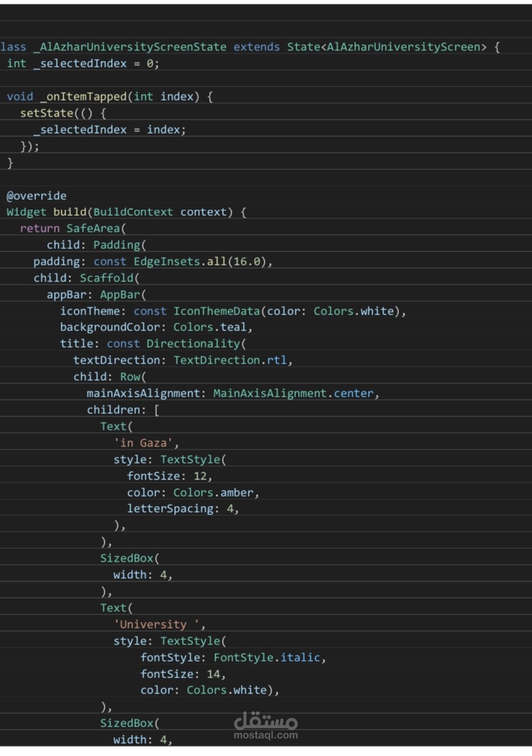The image size is (532, 756).
Task: Click the 'appBar: AppBar(' line
Action: [x=97, y=295]
